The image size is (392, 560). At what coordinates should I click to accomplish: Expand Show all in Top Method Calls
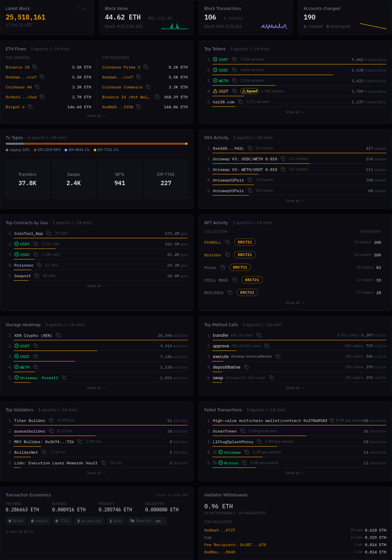[295, 388]
